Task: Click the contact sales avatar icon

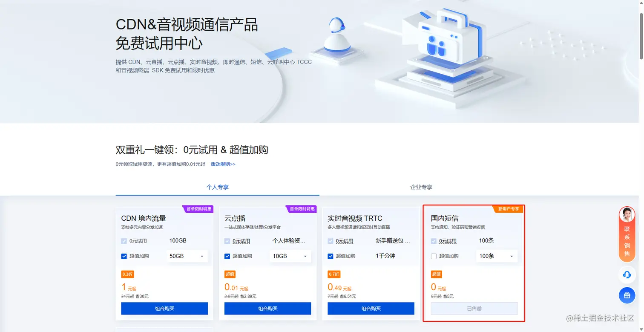Action: pos(627,215)
